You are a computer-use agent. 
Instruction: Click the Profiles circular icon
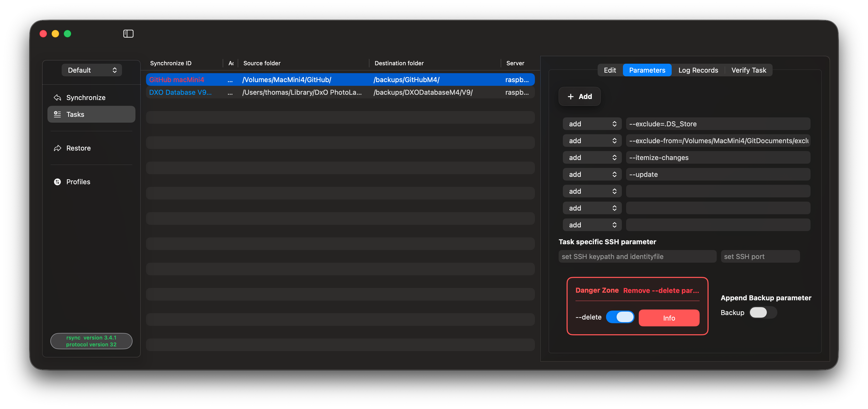click(57, 182)
